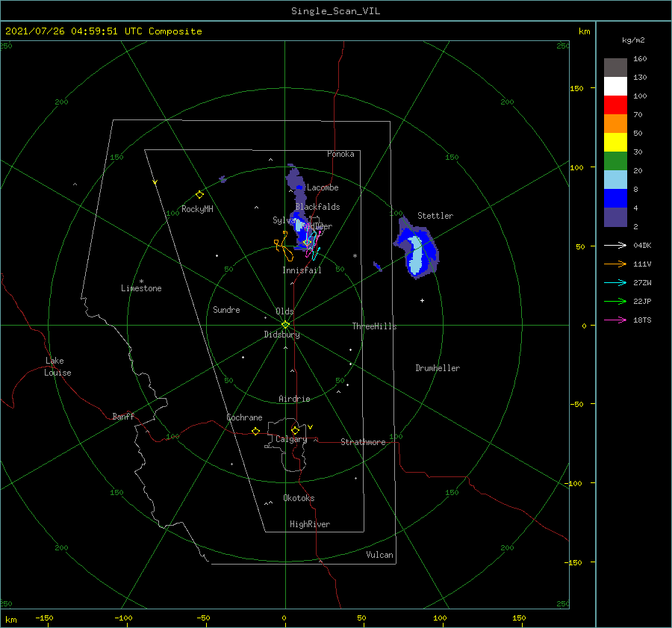
Task: Select the yellow diamond marker beside RockyMH
Action: coord(199,195)
